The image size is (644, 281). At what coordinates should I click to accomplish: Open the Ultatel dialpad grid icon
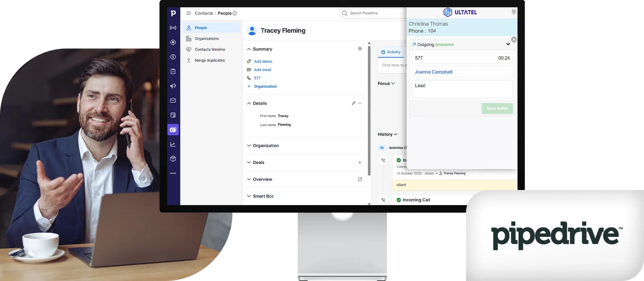[514, 12]
